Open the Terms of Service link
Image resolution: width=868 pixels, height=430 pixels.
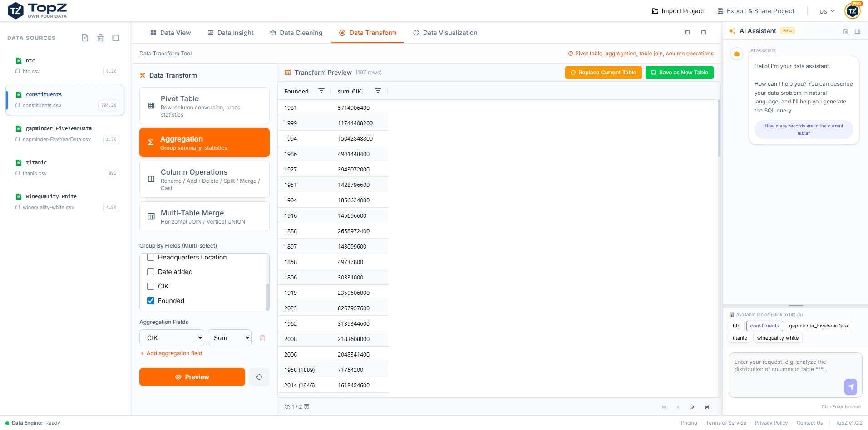pyautogui.click(x=726, y=423)
